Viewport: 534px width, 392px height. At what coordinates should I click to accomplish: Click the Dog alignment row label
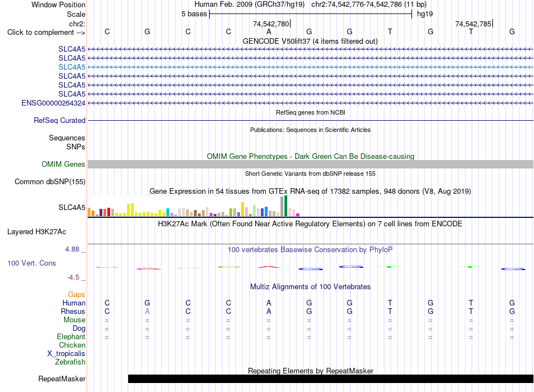[79, 329]
